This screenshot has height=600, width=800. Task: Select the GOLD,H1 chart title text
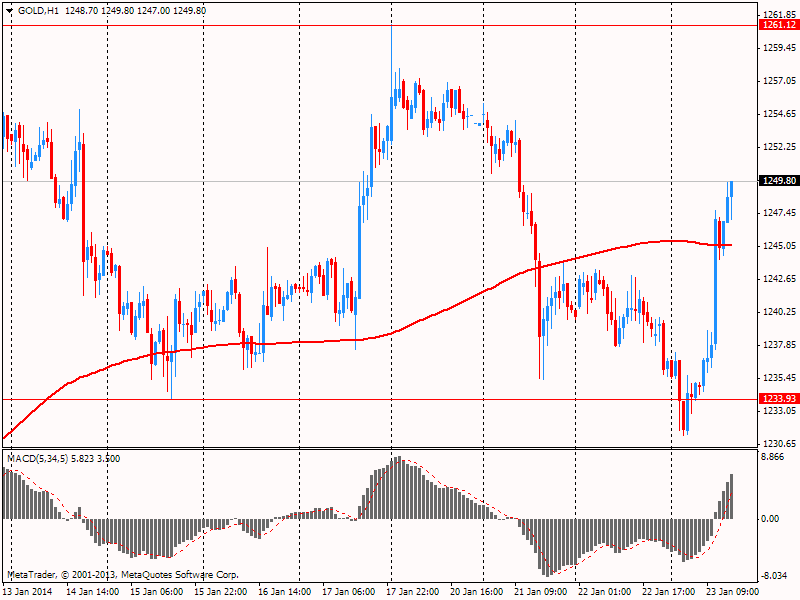coord(38,11)
